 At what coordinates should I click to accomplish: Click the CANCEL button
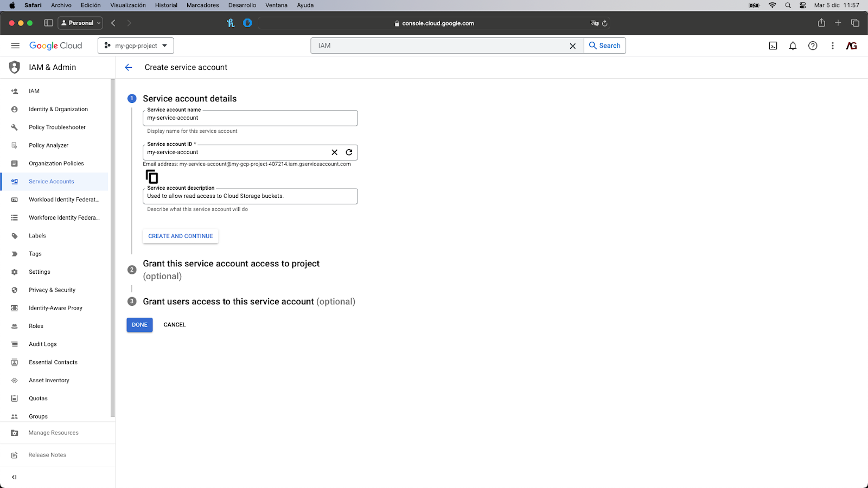click(x=174, y=324)
